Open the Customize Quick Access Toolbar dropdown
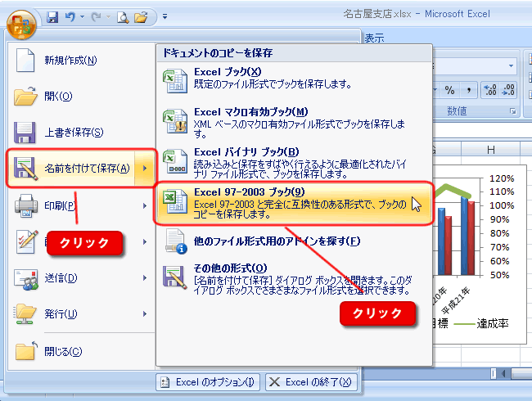532x401 pixels. click(165, 16)
